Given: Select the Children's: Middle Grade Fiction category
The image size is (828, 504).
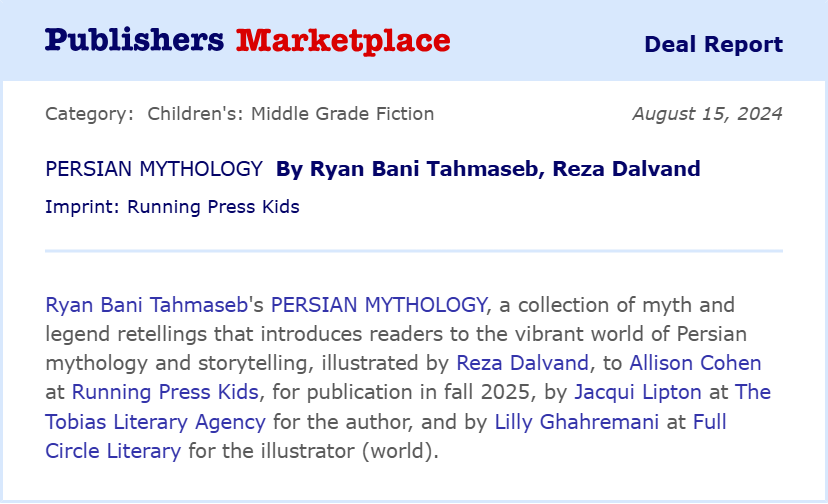Looking at the screenshot, I should (290, 114).
